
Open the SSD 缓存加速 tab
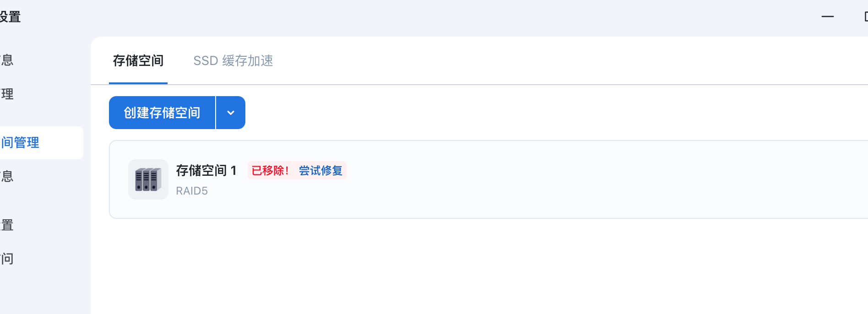coord(233,61)
